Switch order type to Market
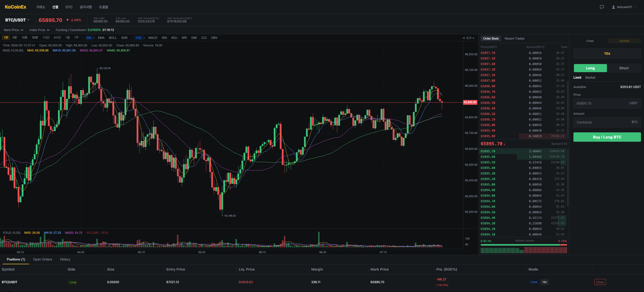 tap(590, 78)
